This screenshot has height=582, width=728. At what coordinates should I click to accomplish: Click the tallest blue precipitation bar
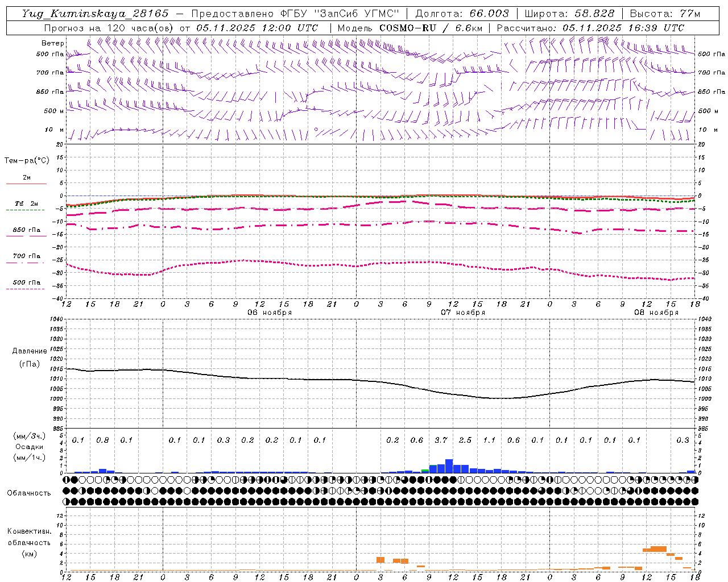[x=449, y=466]
